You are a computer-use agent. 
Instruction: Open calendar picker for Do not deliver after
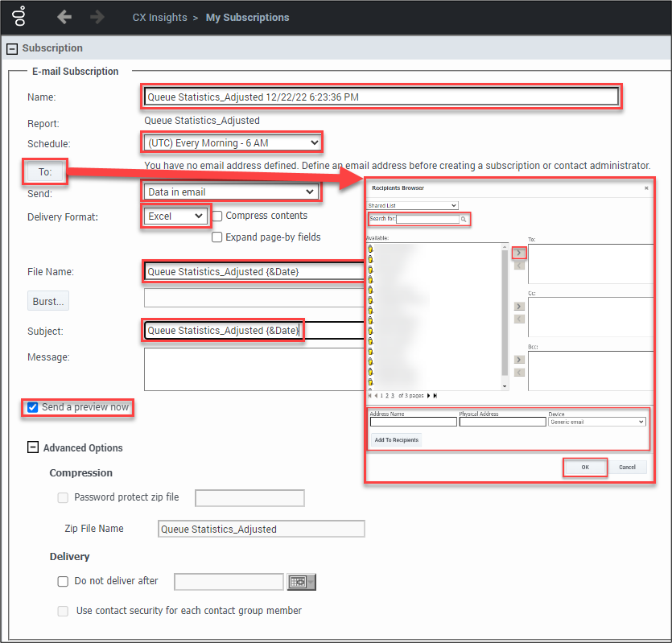[x=301, y=581]
